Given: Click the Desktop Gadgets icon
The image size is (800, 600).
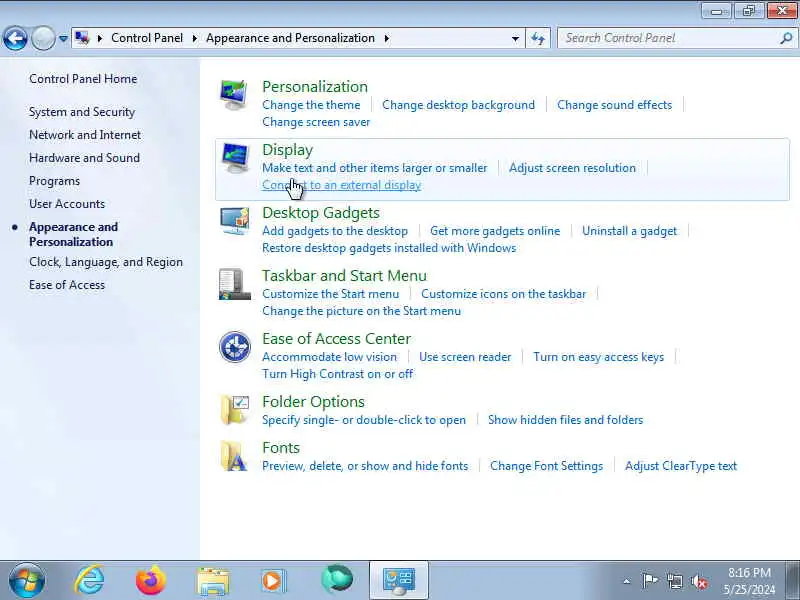Looking at the screenshot, I should [x=234, y=221].
